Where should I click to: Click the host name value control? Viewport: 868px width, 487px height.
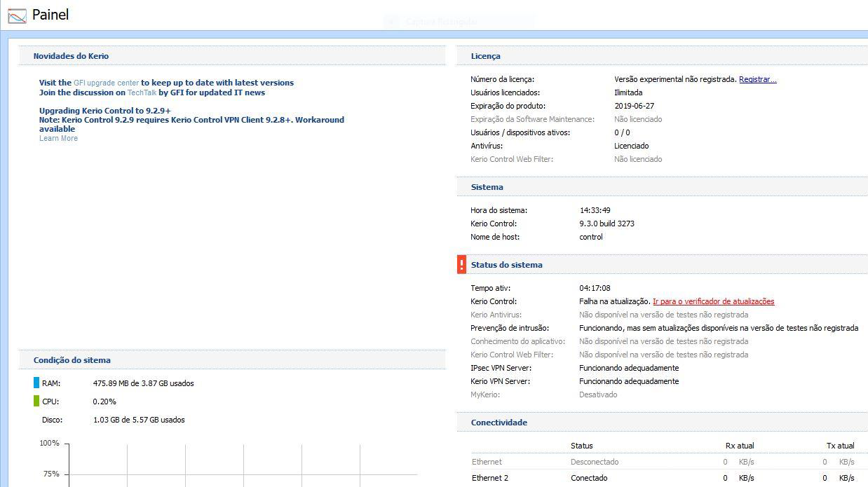591,237
